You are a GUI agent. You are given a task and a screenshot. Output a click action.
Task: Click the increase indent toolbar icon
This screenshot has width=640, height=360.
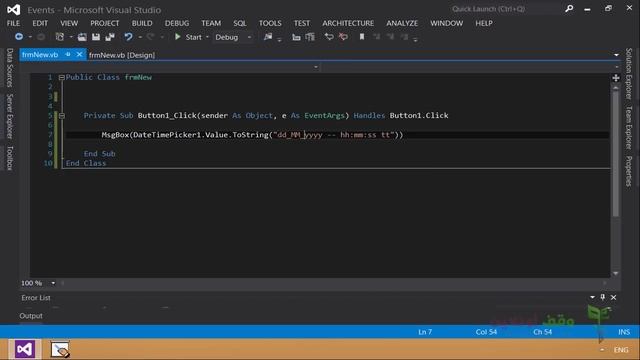click(310, 37)
